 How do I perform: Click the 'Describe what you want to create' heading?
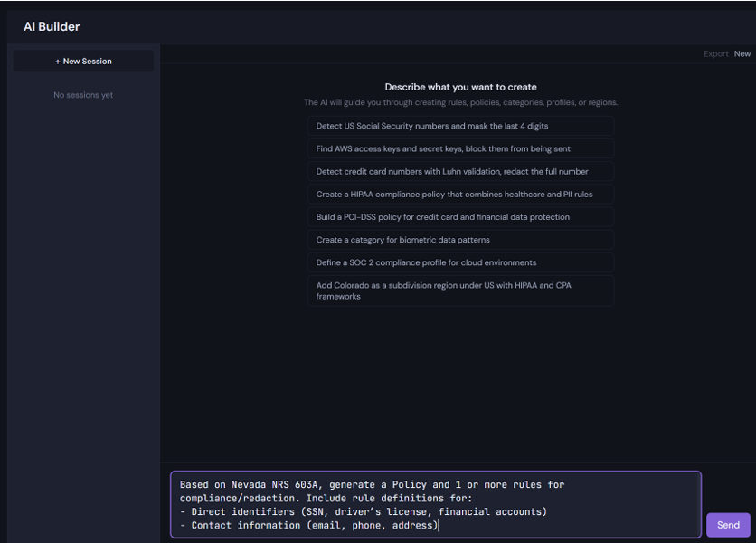460,87
